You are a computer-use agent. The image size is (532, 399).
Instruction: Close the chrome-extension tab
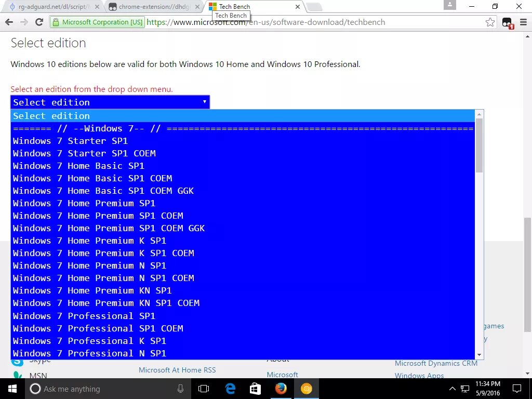(197, 7)
